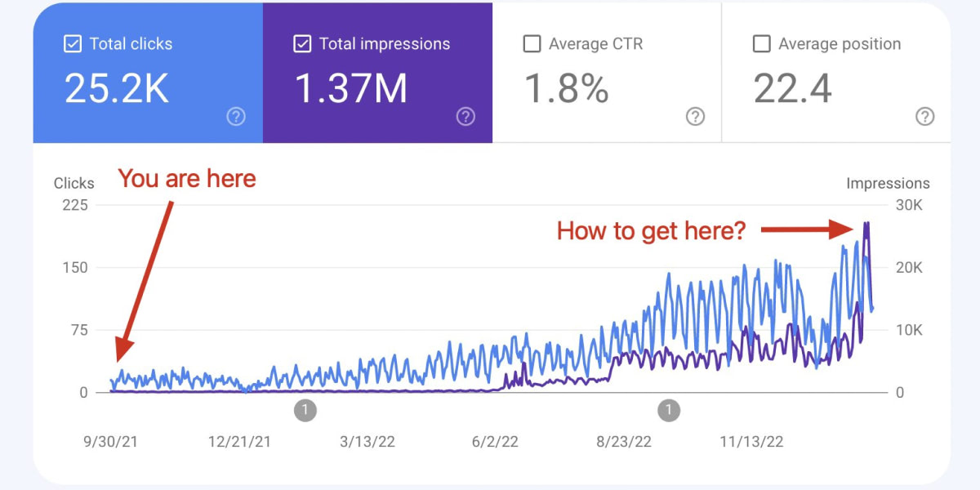Click the Clicks axis label
The height and width of the screenshot is (490, 980).
pos(74,183)
